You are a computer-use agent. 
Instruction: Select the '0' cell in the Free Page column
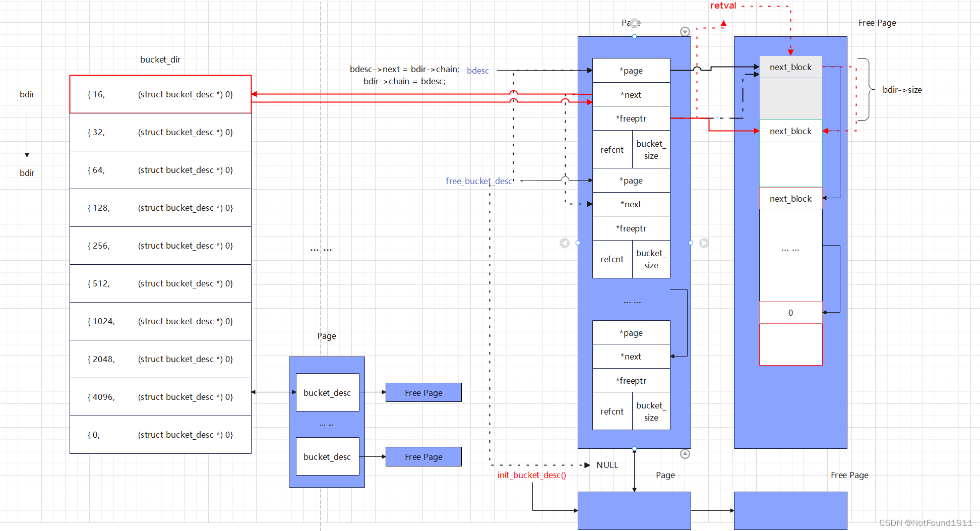point(790,313)
